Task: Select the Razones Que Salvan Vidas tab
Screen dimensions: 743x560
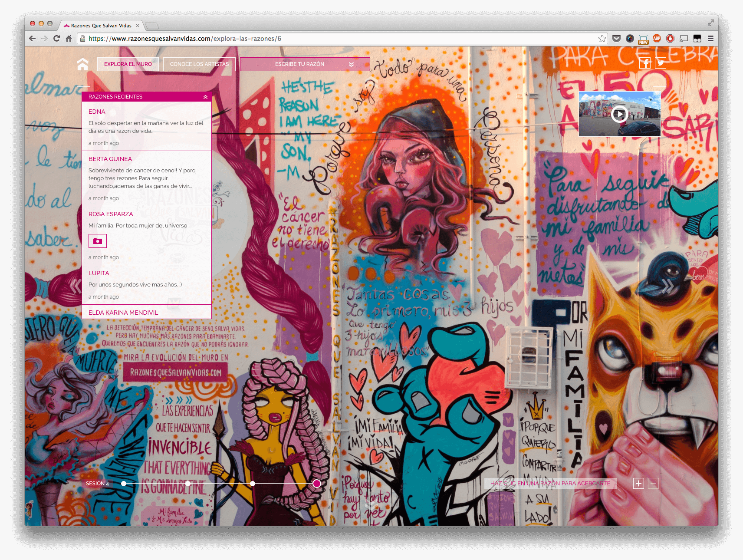Action: [x=101, y=26]
